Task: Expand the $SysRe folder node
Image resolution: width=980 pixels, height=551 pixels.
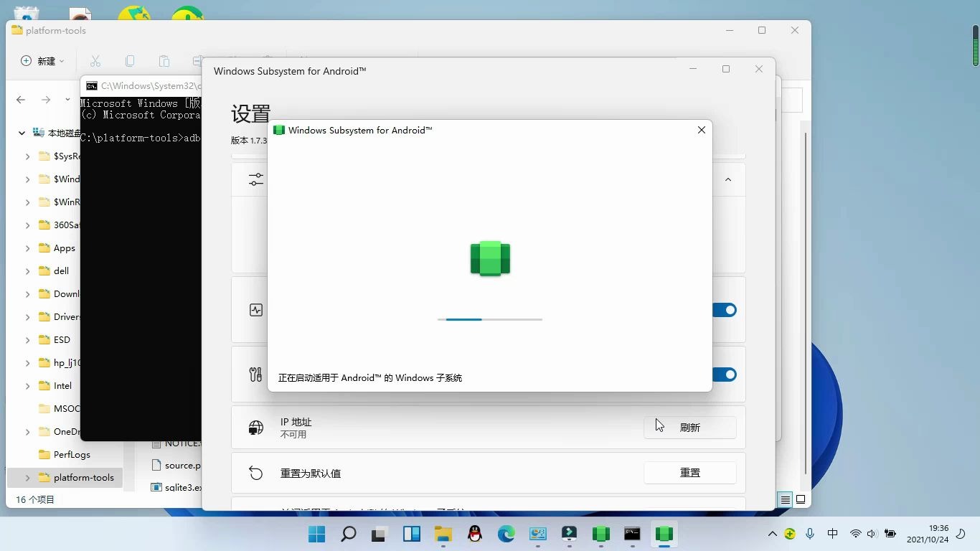Action: point(27,156)
